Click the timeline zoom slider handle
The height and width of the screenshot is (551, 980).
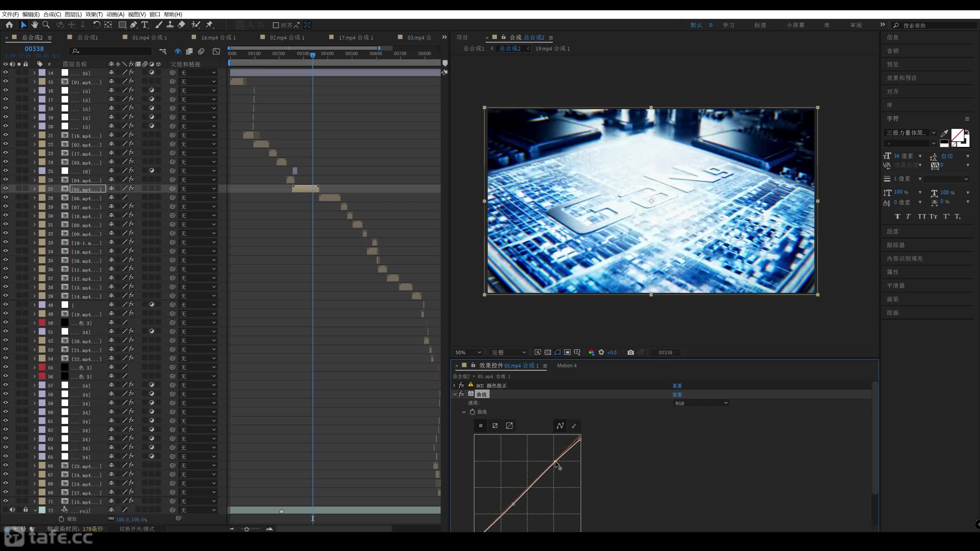(x=247, y=529)
